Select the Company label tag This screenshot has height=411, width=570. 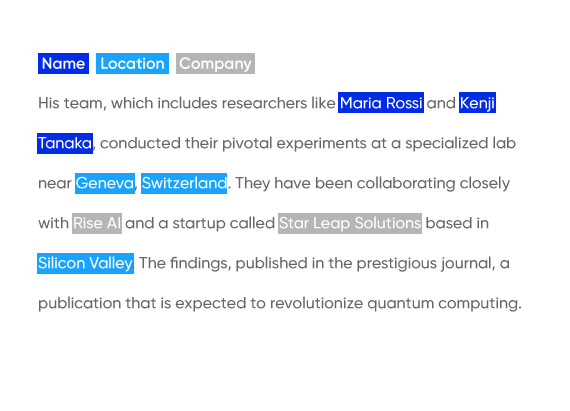(215, 64)
